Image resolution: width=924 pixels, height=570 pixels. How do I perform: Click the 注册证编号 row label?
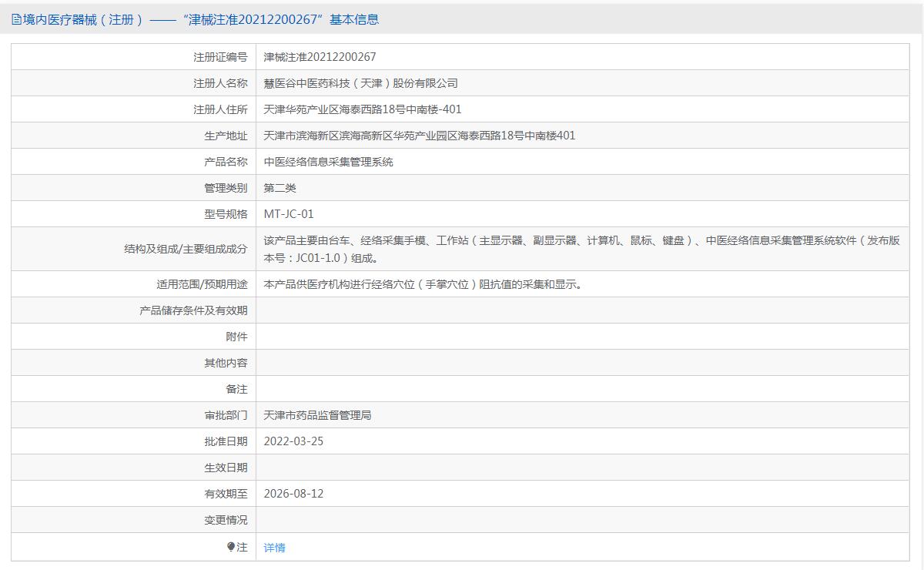[220, 57]
